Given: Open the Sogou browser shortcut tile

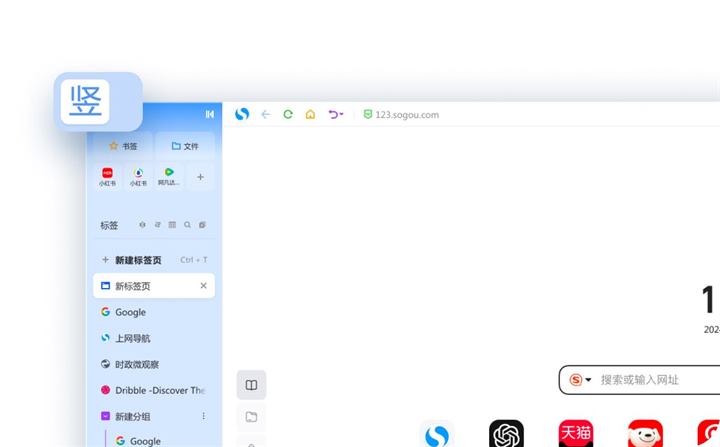Looking at the screenshot, I should point(437,433).
